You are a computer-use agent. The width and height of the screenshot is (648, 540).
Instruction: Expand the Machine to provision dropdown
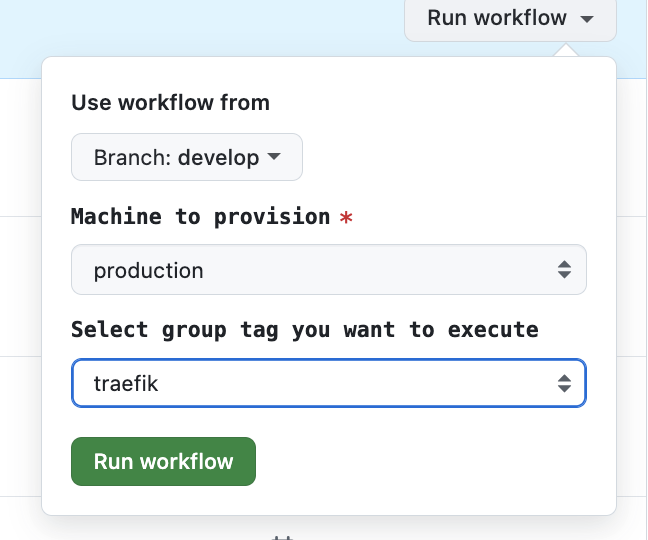pyautogui.click(x=328, y=270)
